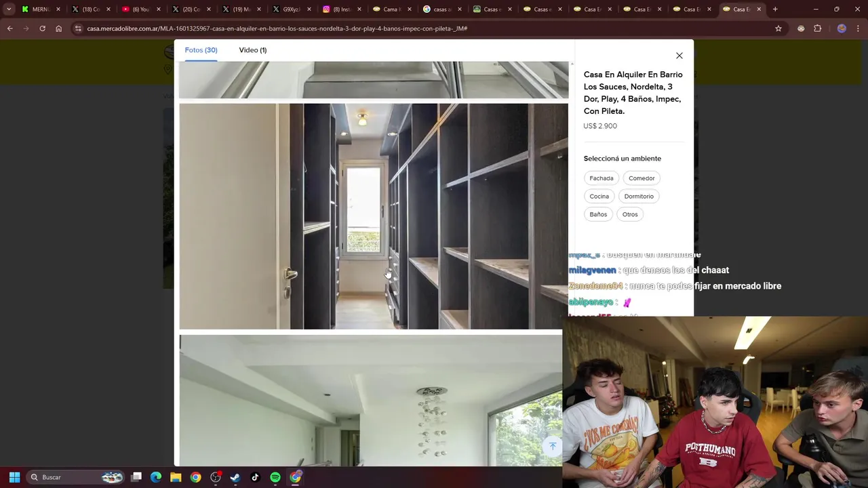Go back with the browser back arrow
The height and width of the screenshot is (488, 868).
[9, 28]
